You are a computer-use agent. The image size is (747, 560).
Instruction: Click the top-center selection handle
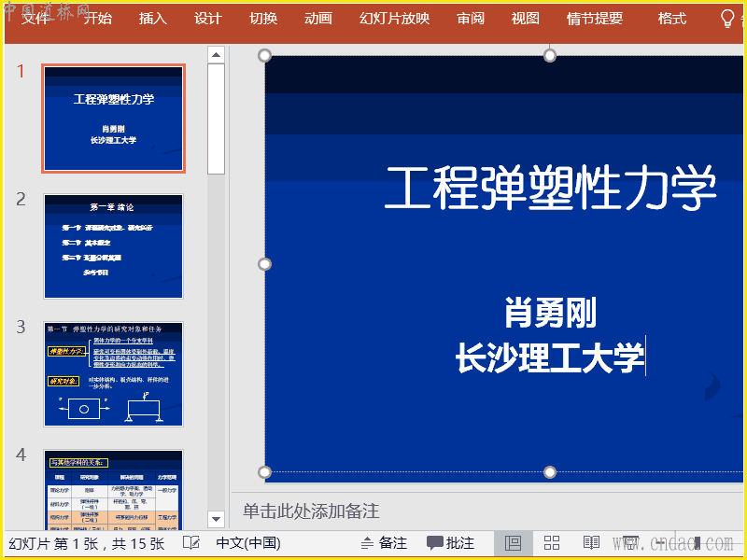coord(550,56)
